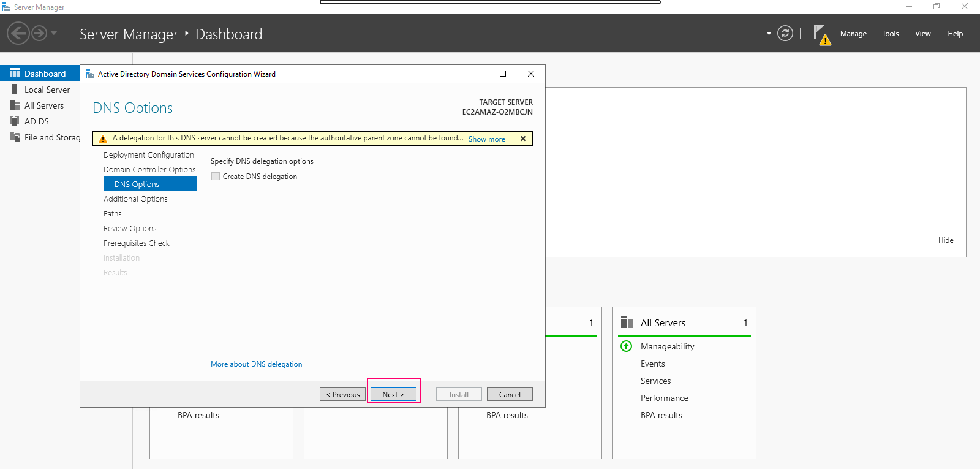
Task: Click the All Servers tile server icon
Action: (x=627, y=322)
